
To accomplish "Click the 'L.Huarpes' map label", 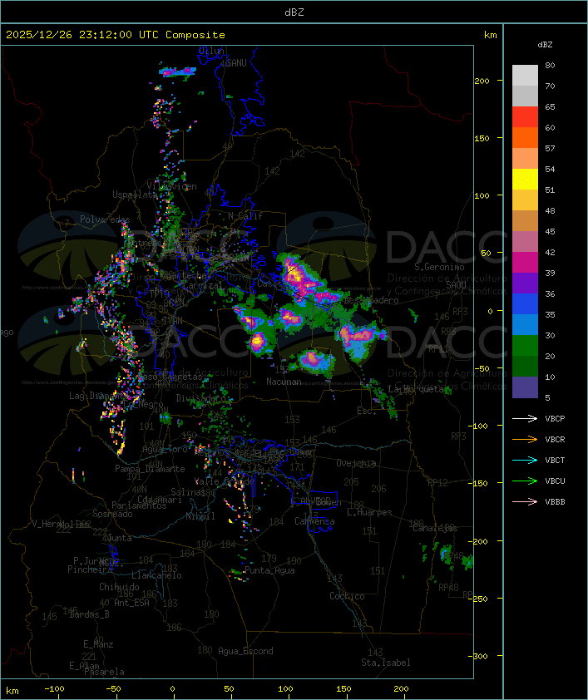I will 369,512.
